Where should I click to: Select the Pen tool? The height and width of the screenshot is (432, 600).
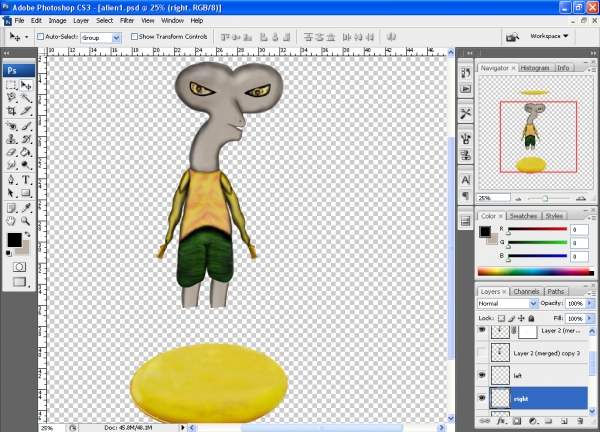tap(11, 179)
